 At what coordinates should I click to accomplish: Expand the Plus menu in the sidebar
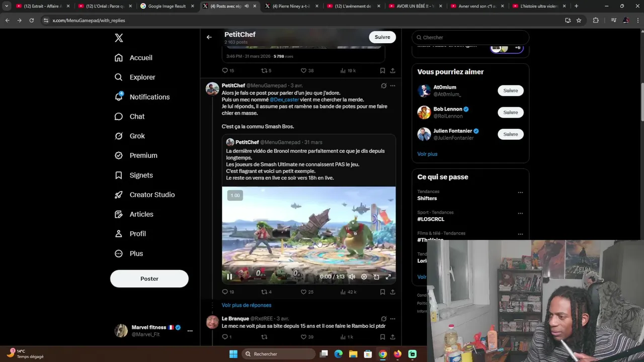click(x=129, y=253)
